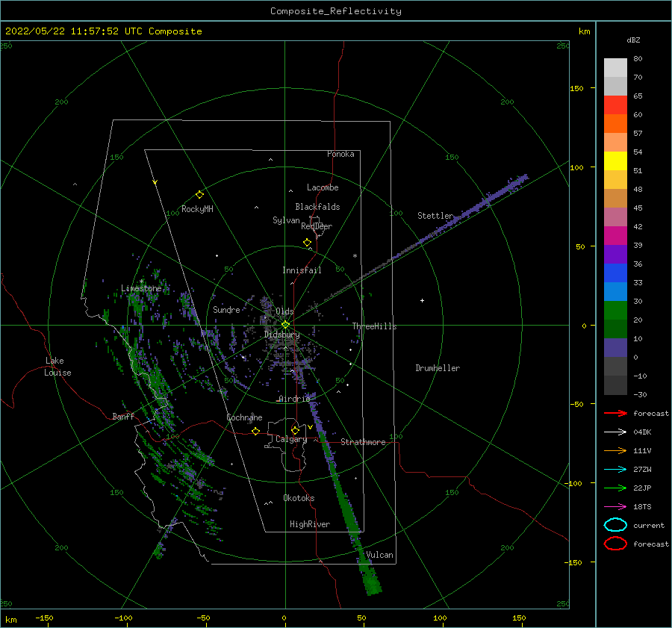
Task: Click the cyan current ellipse in legend
Action: (x=615, y=525)
